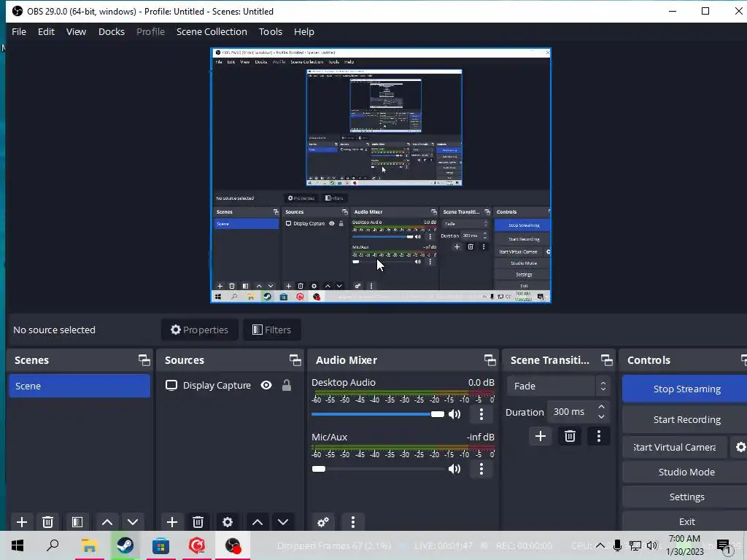This screenshot has height=560, width=747.
Task: Mute Desktop Audio speaker icon
Action: click(454, 414)
